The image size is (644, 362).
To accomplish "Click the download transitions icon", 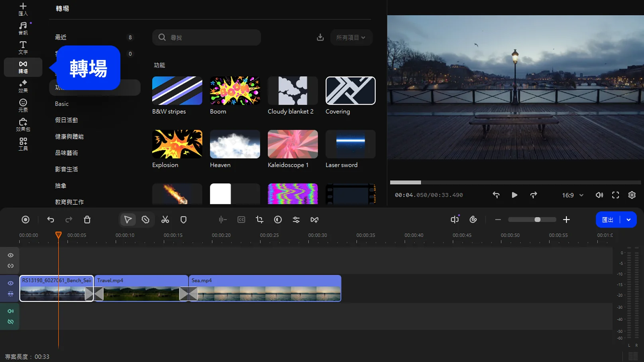I will [x=320, y=37].
